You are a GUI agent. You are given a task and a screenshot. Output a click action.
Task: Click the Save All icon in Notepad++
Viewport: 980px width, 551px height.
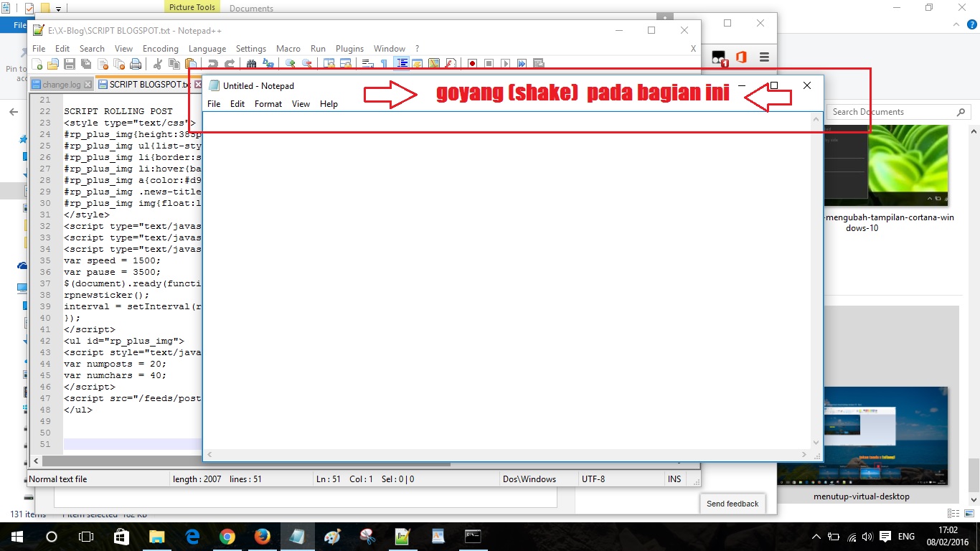85,64
